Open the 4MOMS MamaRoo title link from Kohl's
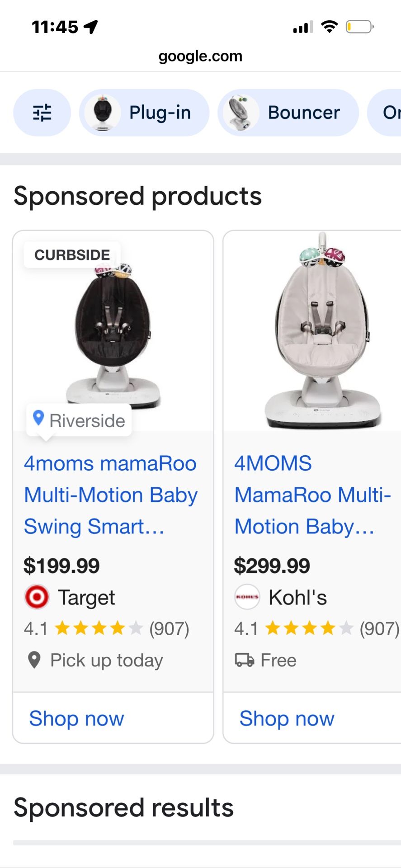Image resolution: width=401 pixels, height=868 pixels. click(312, 495)
